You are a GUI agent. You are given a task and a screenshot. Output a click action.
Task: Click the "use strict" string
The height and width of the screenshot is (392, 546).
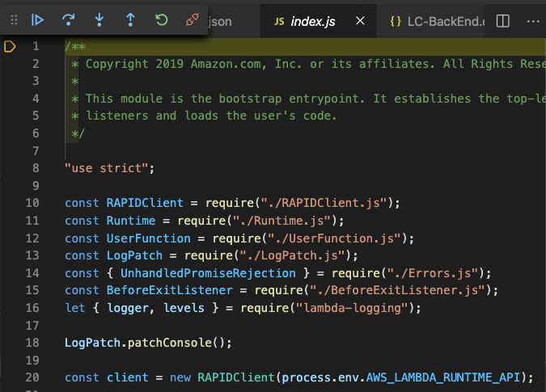(106, 168)
